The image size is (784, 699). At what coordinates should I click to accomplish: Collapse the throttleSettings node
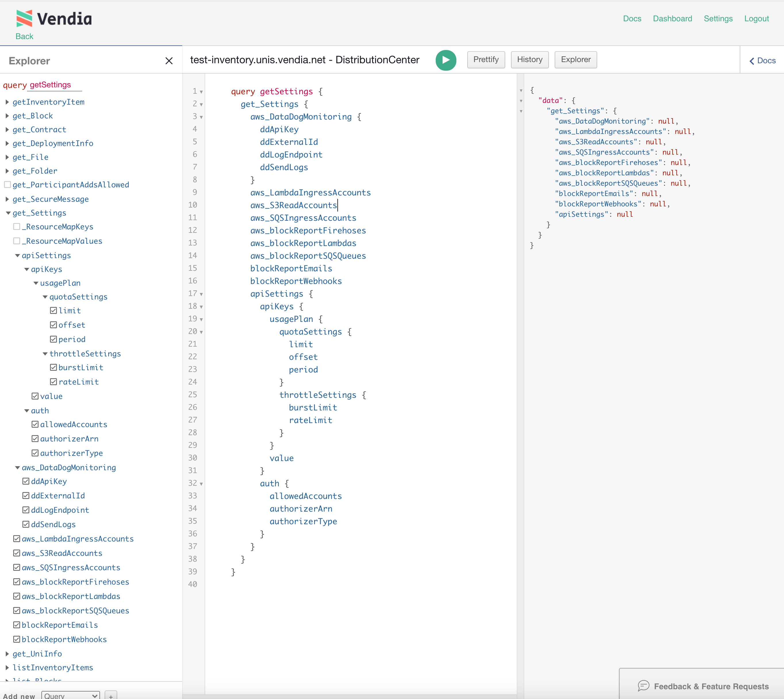pyautogui.click(x=45, y=354)
